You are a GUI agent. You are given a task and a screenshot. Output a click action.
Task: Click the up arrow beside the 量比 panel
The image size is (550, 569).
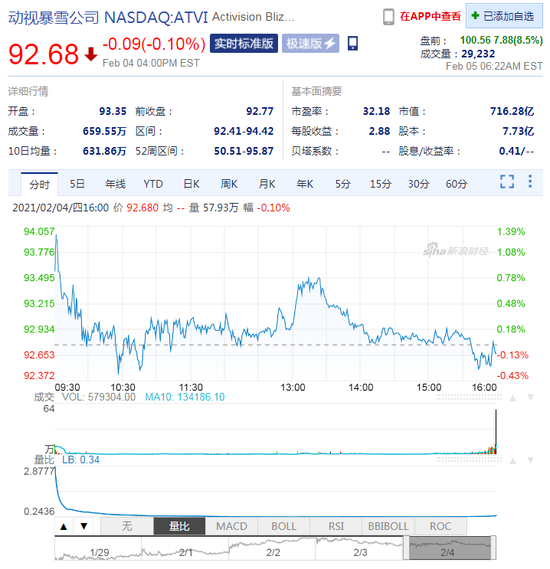coord(513,461)
